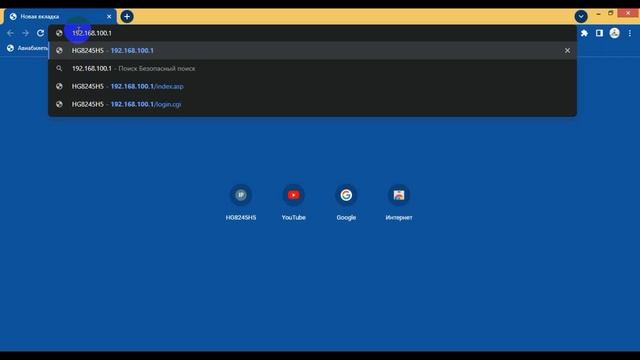The image size is (640, 360).
Task: Choose the 192.168.100.1/login.cgi suggestion
Action: point(312,104)
